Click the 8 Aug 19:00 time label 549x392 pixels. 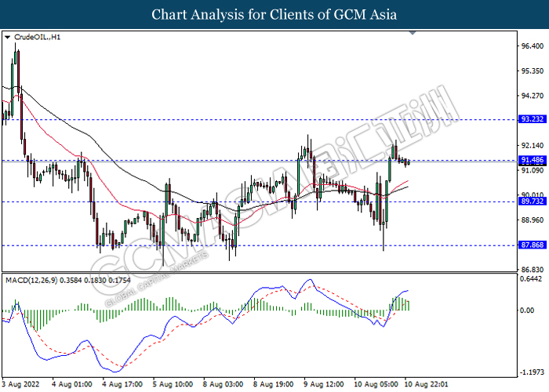tap(274, 384)
